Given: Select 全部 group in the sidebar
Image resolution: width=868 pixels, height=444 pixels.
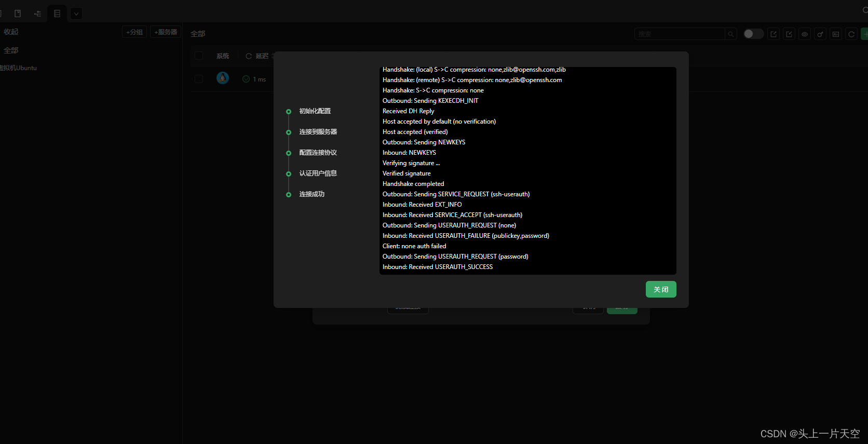Looking at the screenshot, I should [x=11, y=50].
